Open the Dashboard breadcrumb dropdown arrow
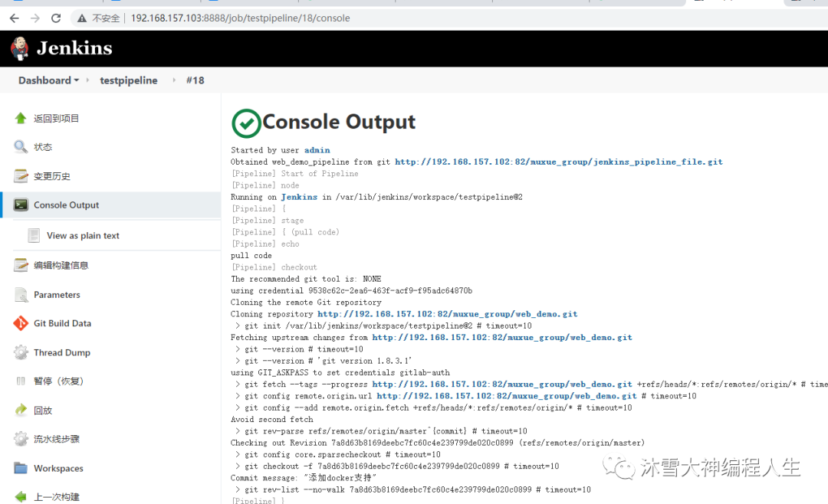Viewport: 828px width, 504px height. point(77,80)
